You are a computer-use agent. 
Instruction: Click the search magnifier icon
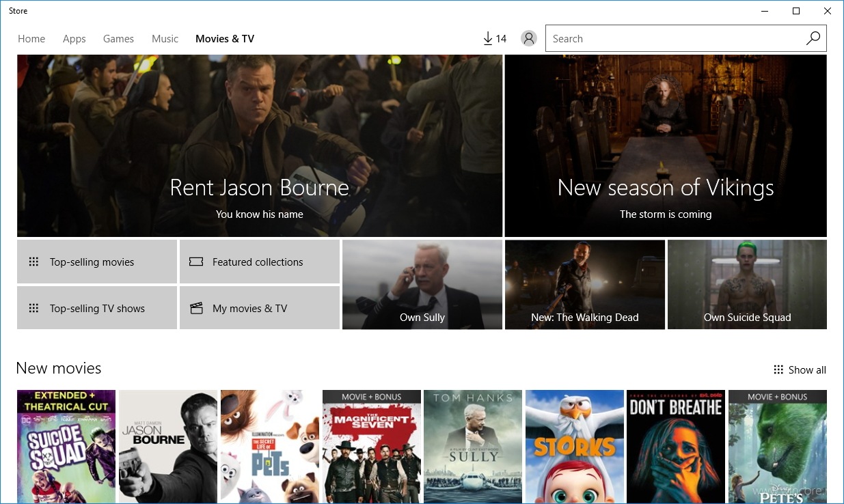coord(813,38)
